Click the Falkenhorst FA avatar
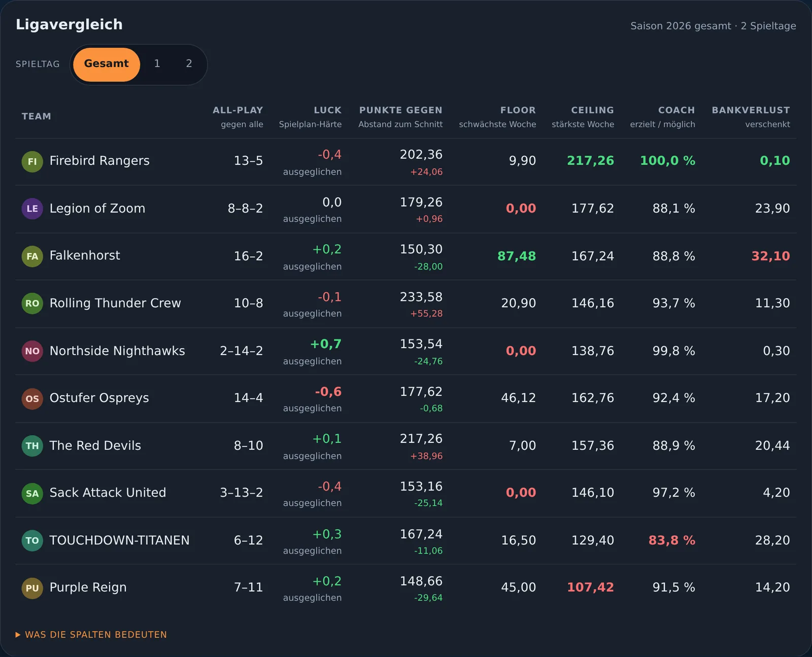Viewport: 812px width, 657px height. click(x=32, y=256)
